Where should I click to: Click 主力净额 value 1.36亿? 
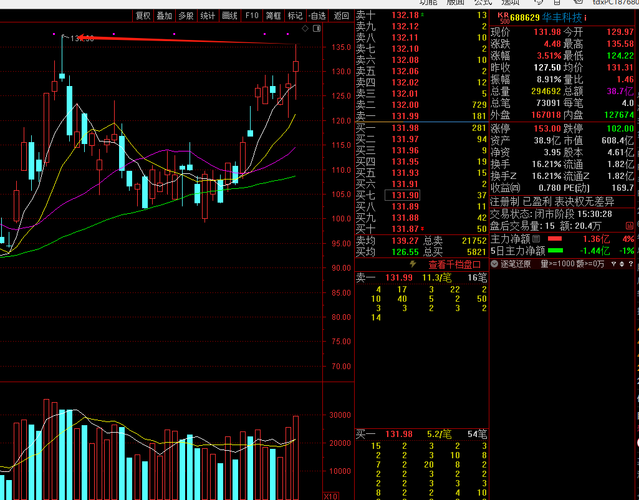[x=596, y=239]
